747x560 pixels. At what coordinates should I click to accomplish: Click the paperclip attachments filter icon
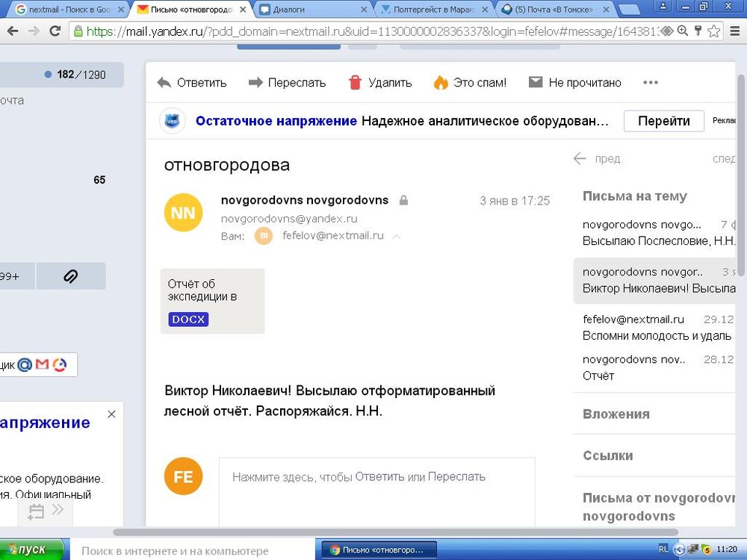(x=70, y=276)
